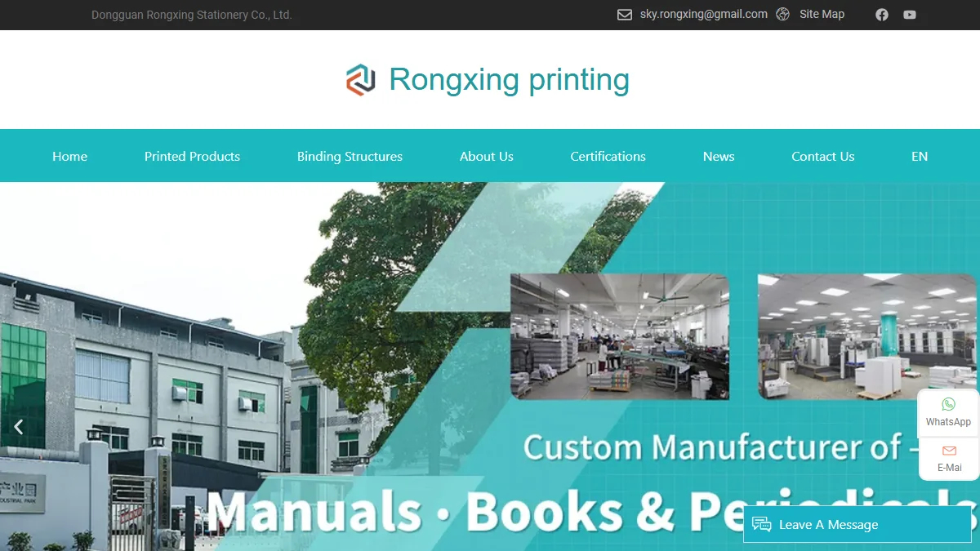980x551 pixels.
Task: Click the Leave A Message button
Action: [x=857, y=524]
